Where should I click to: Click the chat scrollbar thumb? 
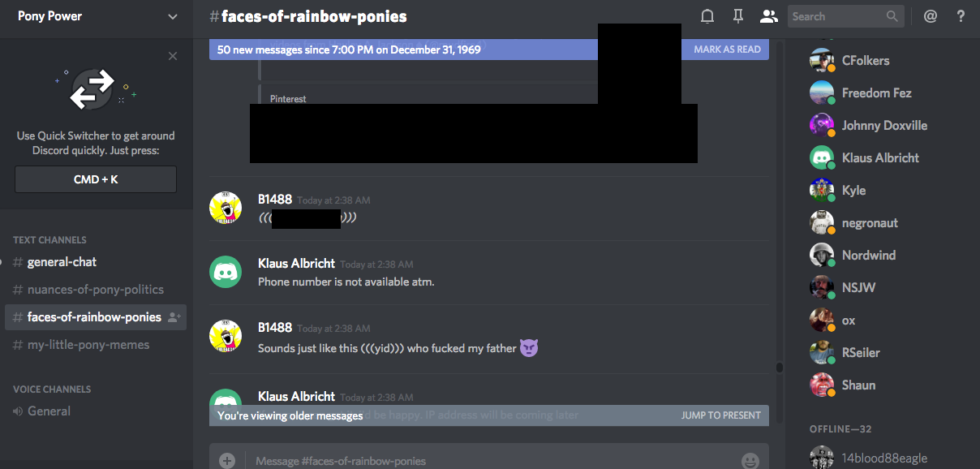(x=780, y=368)
